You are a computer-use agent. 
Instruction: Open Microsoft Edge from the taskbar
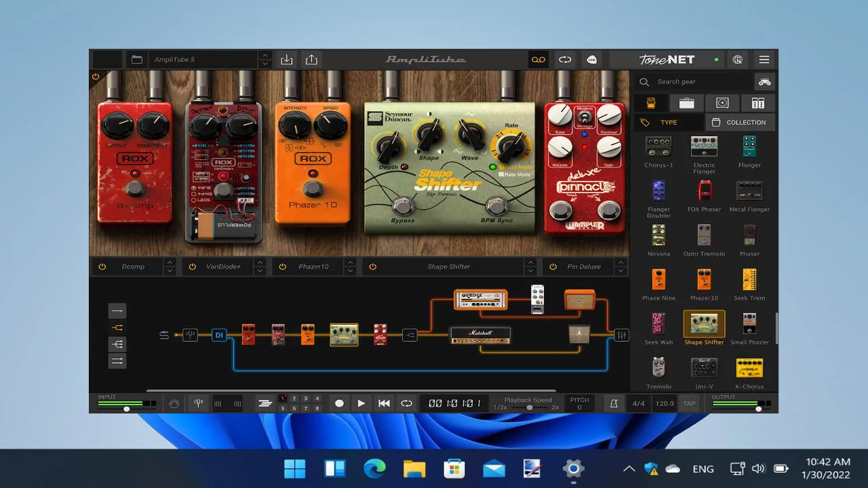click(x=374, y=469)
